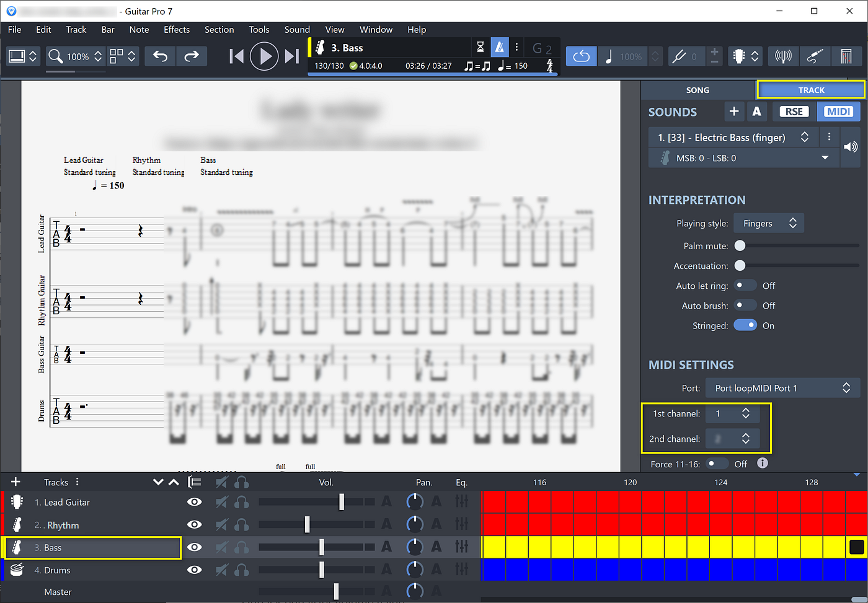Image resolution: width=868 pixels, height=603 pixels.
Task: Open the fretboard guitar view icon
Action: tap(738, 56)
